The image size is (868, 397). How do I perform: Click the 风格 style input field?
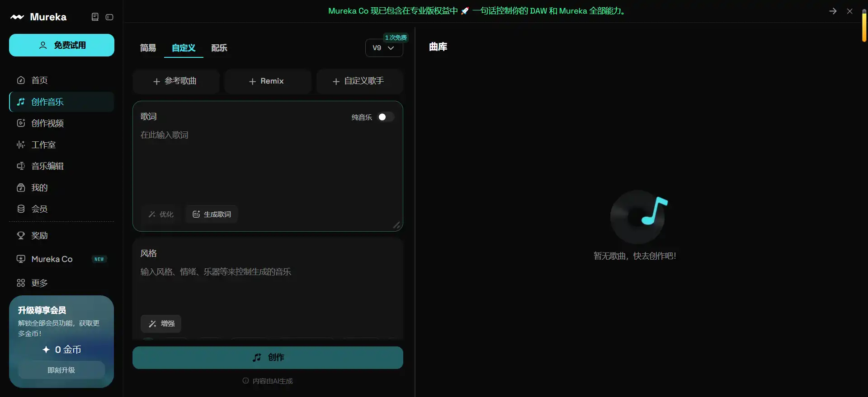[x=268, y=287]
